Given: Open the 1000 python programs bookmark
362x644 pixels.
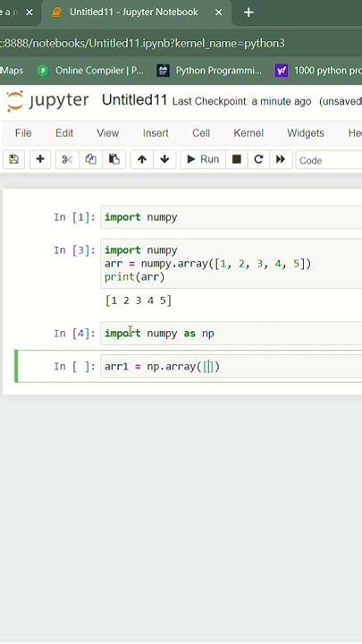Looking at the screenshot, I should point(317,71).
